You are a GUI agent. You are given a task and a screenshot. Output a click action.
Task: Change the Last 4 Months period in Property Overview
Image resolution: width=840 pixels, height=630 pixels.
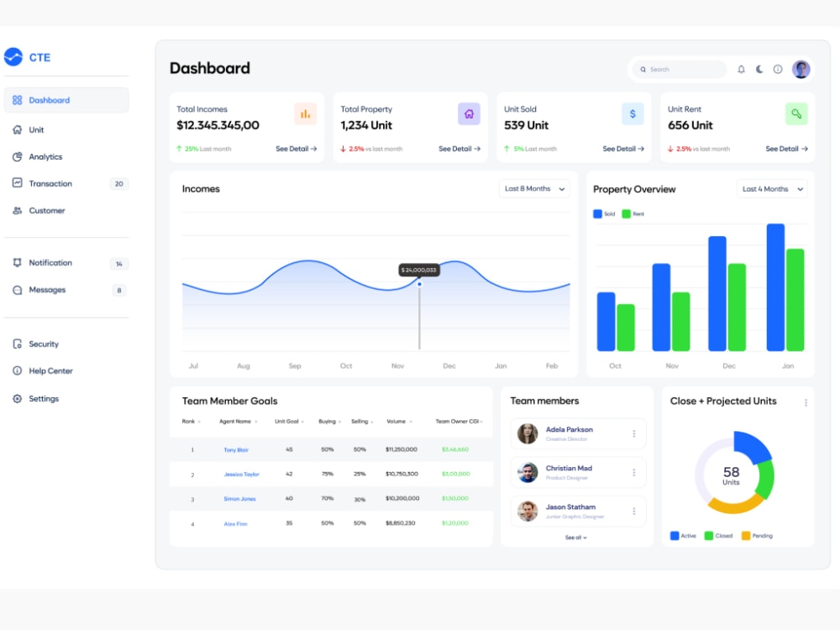tap(771, 189)
